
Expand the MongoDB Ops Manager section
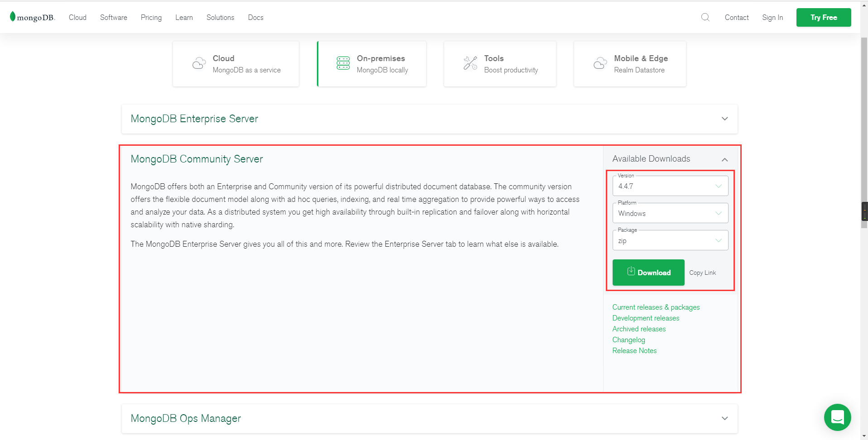[430, 419]
